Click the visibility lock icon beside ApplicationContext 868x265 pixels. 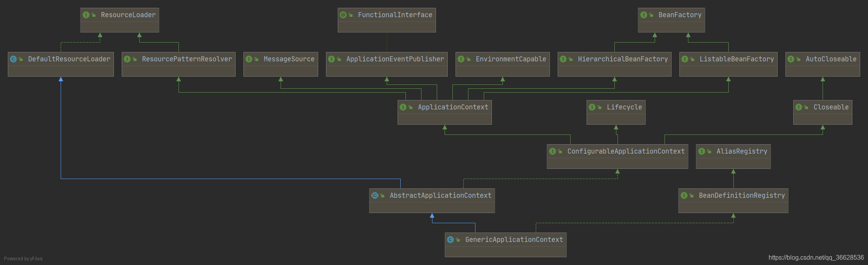[x=411, y=107]
